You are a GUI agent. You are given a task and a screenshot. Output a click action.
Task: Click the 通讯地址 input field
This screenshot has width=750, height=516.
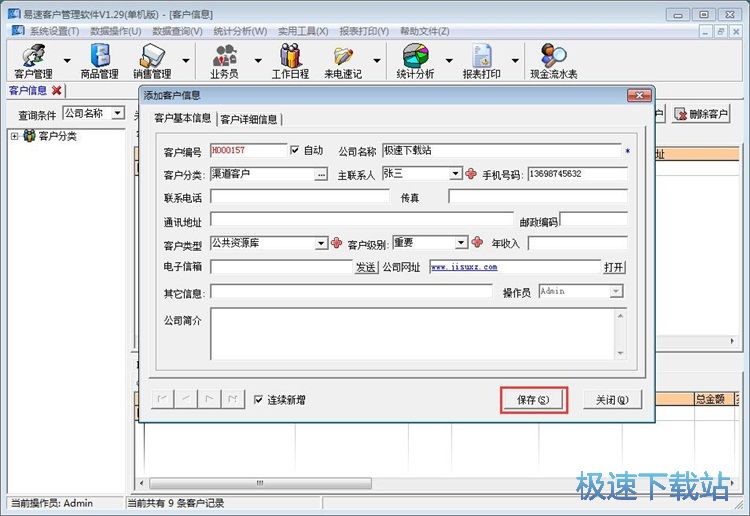[362, 220]
